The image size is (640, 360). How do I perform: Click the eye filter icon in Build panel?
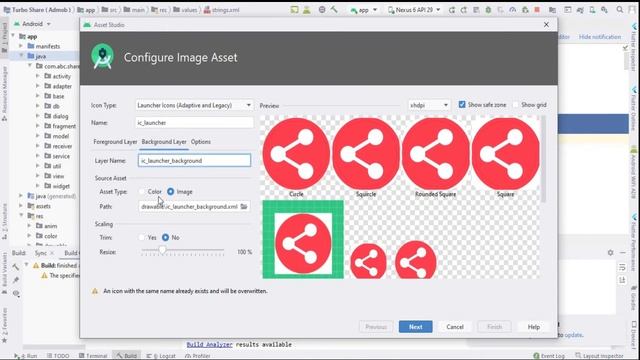pyautogui.click(x=16, y=293)
